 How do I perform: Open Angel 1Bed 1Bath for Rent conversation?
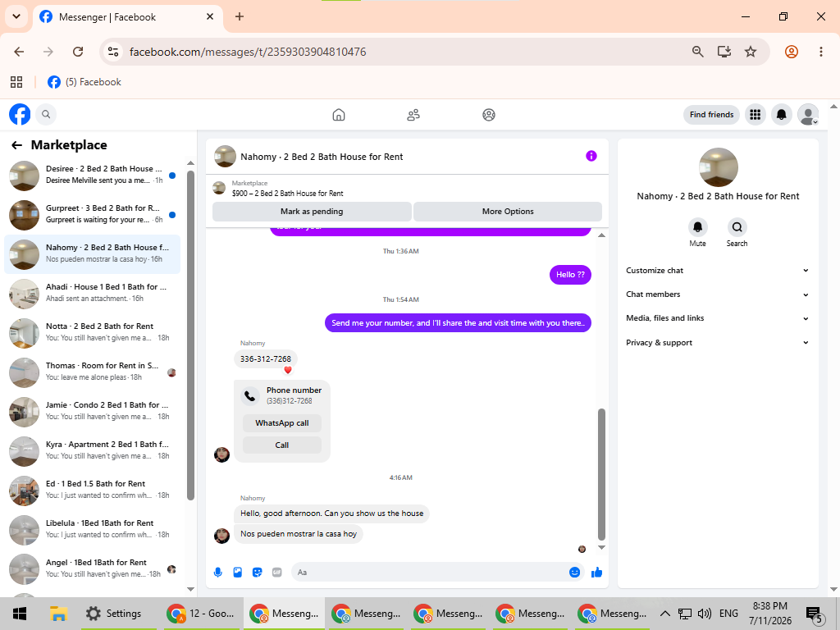point(92,568)
